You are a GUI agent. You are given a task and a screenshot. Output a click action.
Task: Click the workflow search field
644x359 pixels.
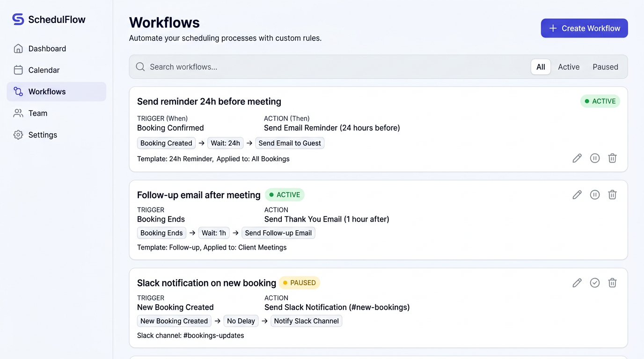click(x=281, y=67)
